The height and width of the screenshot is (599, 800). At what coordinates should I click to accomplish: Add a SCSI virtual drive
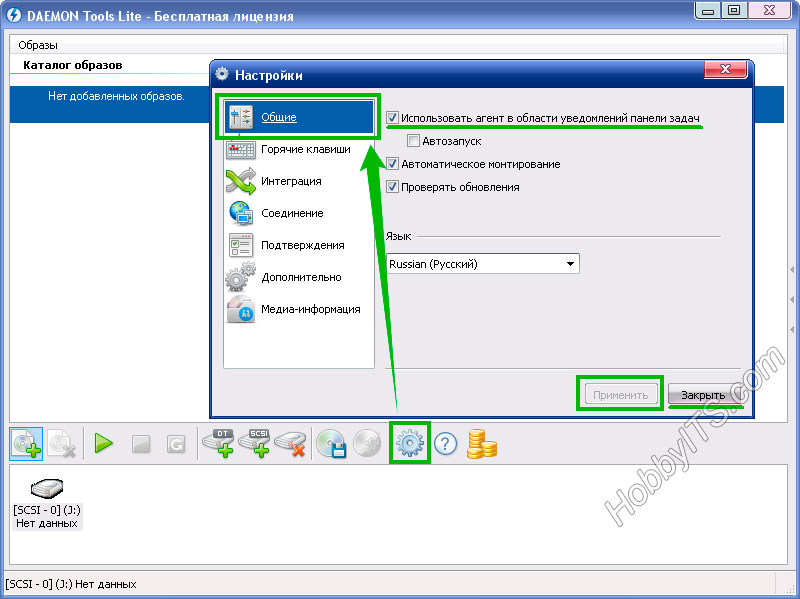(x=255, y=443)
